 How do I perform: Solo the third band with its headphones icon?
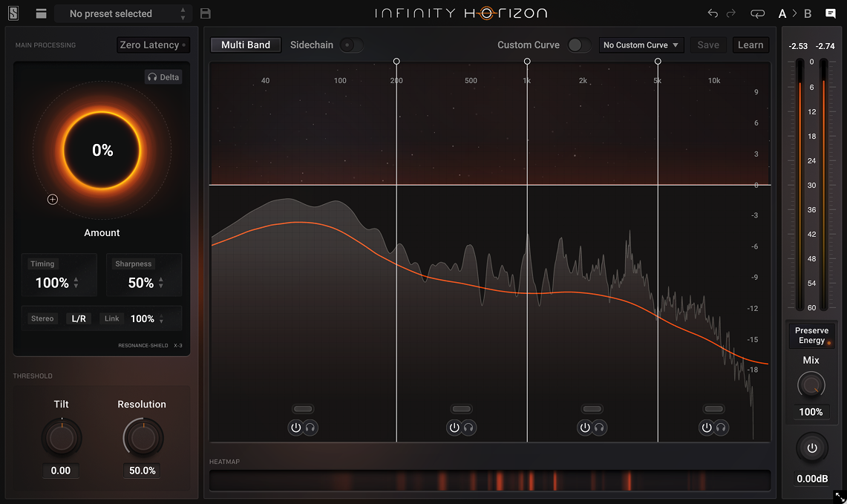(600, 428)
